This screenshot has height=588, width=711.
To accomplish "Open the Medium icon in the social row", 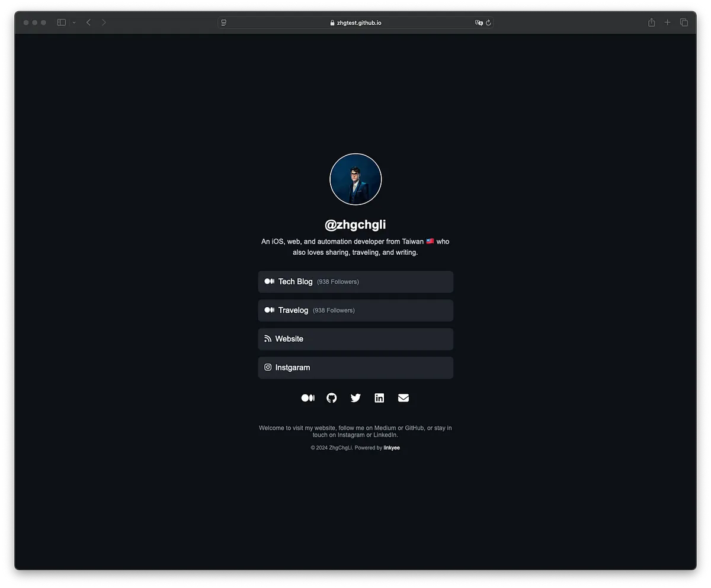I will pyautogui.click(x=308, y=398).
